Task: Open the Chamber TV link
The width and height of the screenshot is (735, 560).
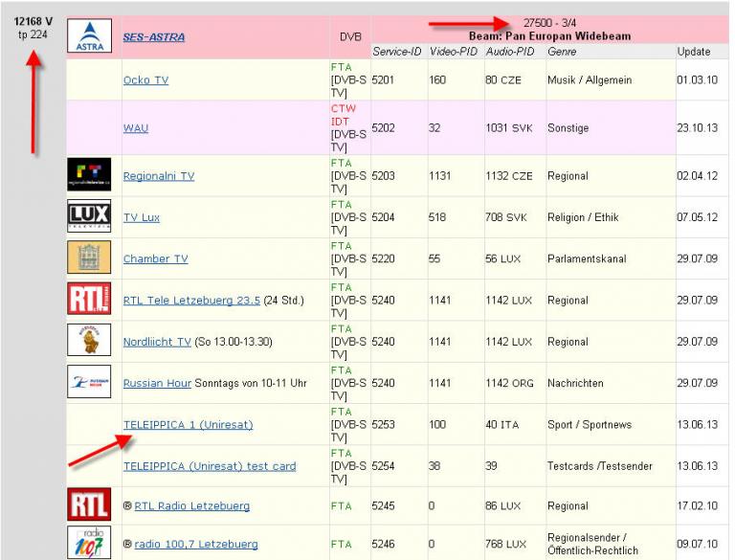Action: pyautogui.click(x=155, y=258)
